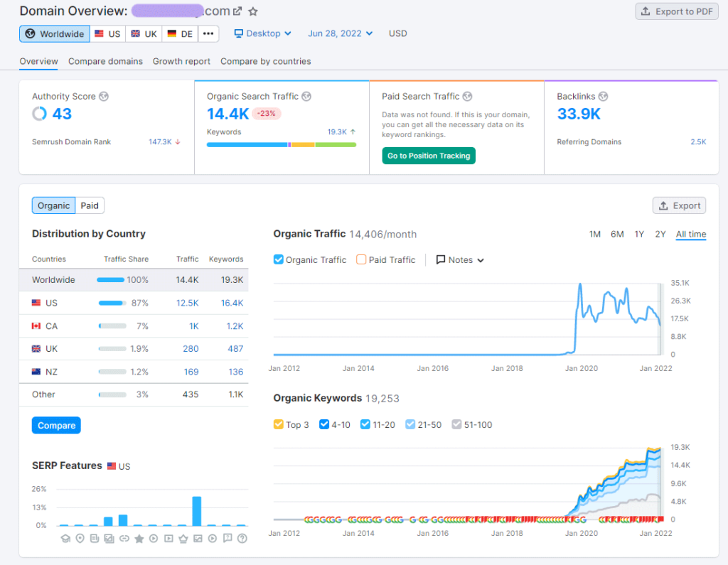Enable the Paid Traffic checkbox
This screenshot has height=565, width=728.
click(x=361, y=259)
